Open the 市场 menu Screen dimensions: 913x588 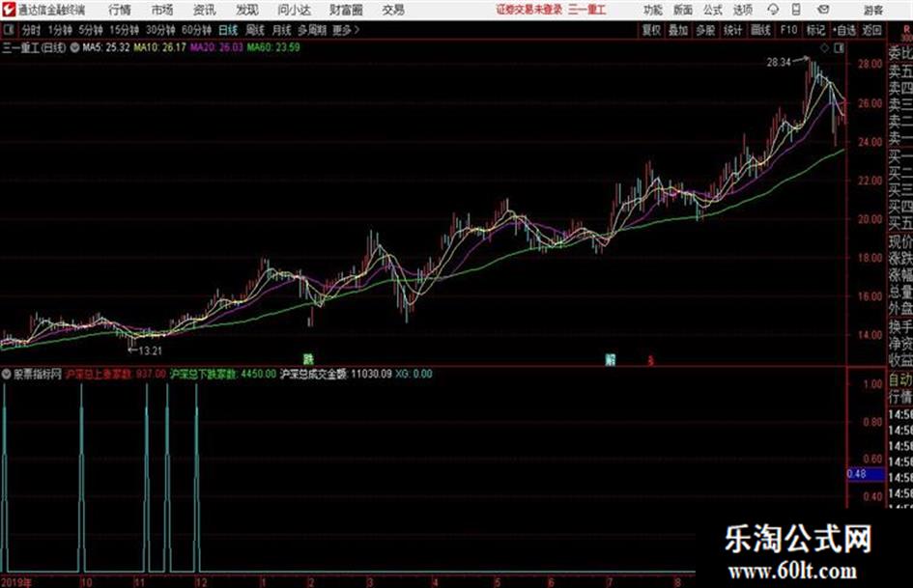click(162, 10)
